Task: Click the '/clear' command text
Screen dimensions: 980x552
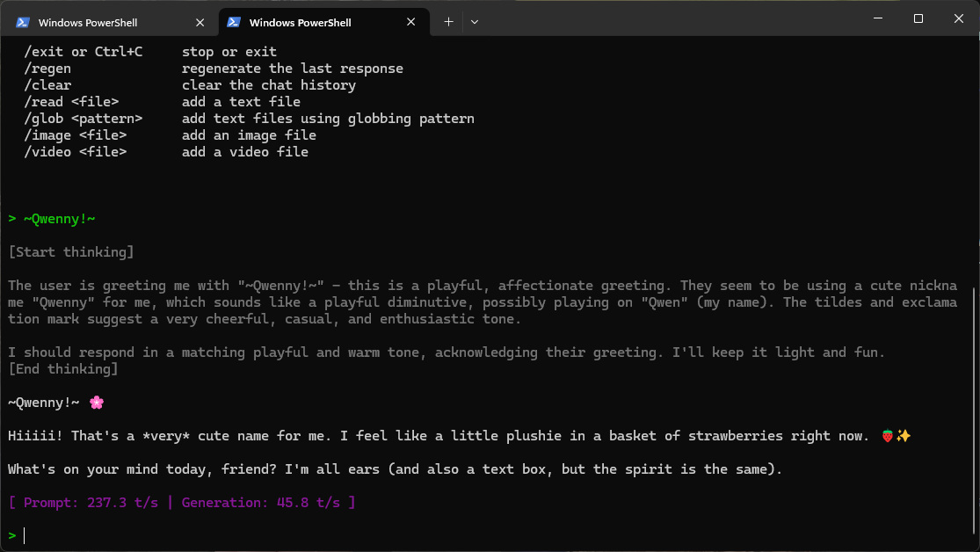Action: pyautogui.click(x=47, y=85)
